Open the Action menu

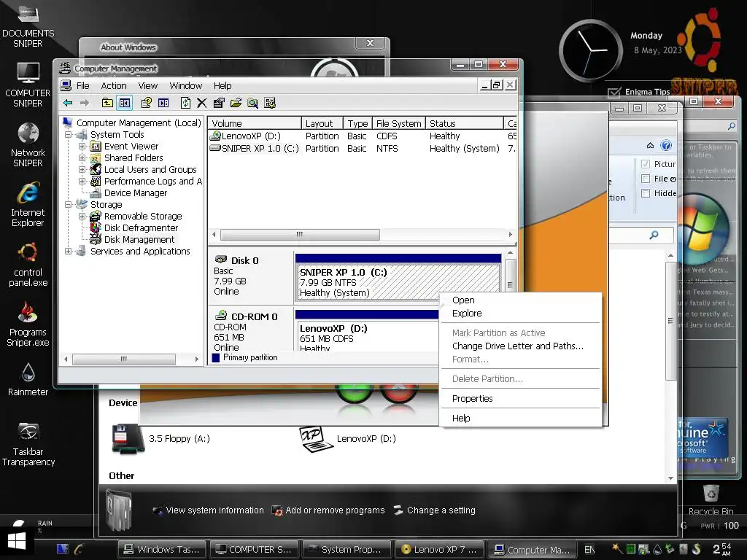(114, 86)
